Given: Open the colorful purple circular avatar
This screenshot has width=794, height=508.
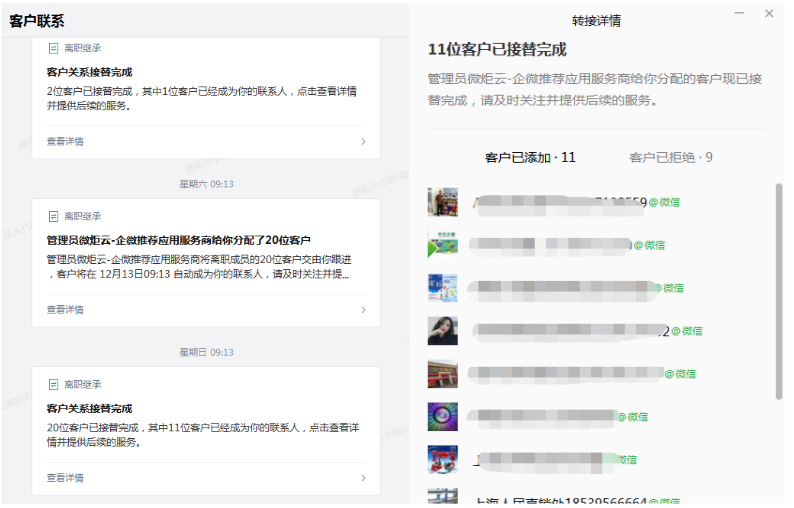Looking at the screenshot, I should pos(442,417).
